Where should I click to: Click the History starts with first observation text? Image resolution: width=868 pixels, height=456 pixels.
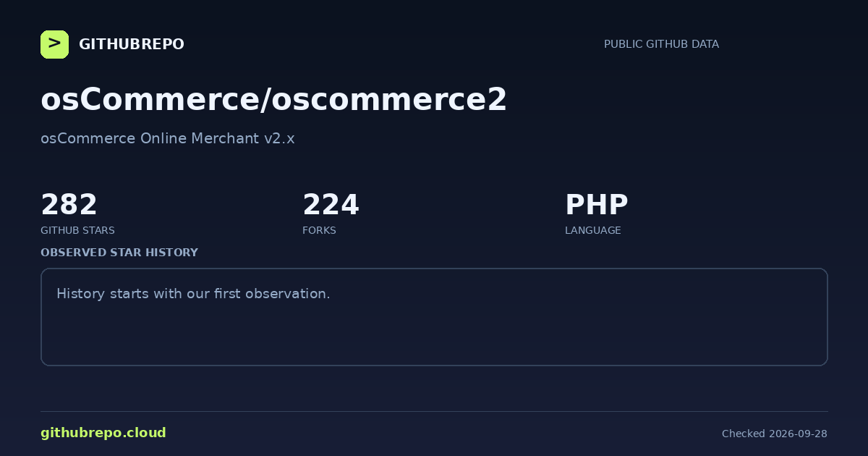(x=193, y=294)
